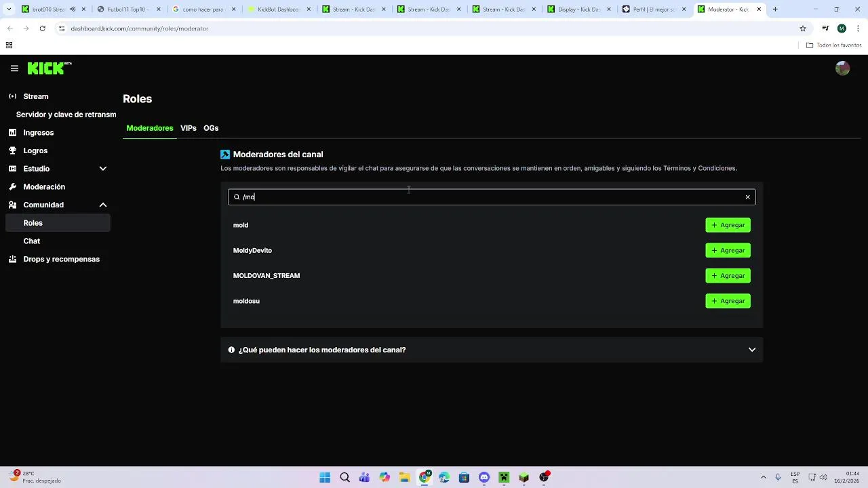Open the tab search dropdown arrow
The height and width of the screenshot is (488, 868).
pyautogui.click(x=9, y=9)
